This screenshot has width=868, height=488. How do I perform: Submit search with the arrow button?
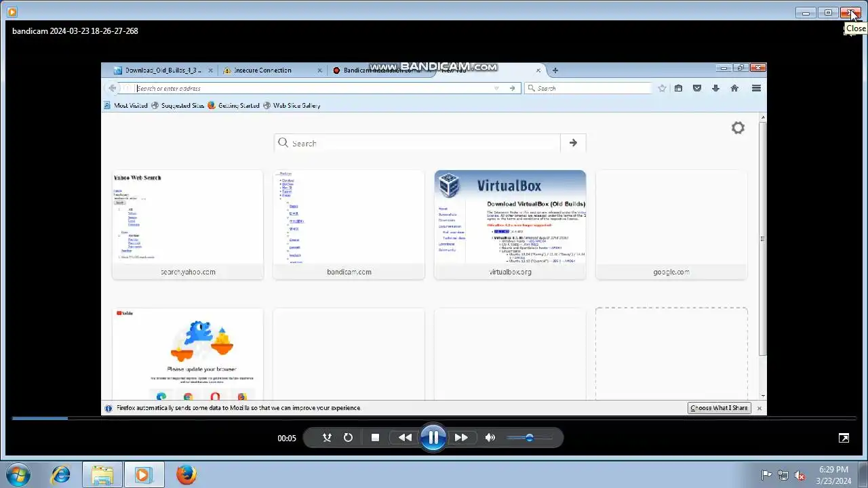tap(573, 143)
